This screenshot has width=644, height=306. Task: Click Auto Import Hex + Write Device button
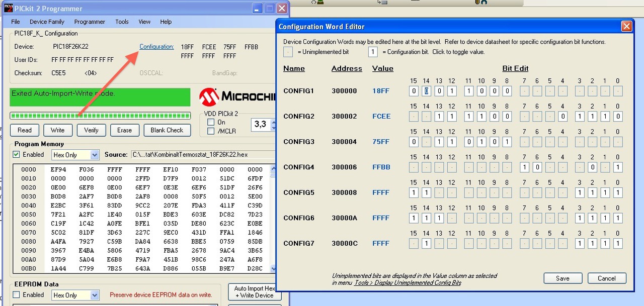click(x=255, y=292)
